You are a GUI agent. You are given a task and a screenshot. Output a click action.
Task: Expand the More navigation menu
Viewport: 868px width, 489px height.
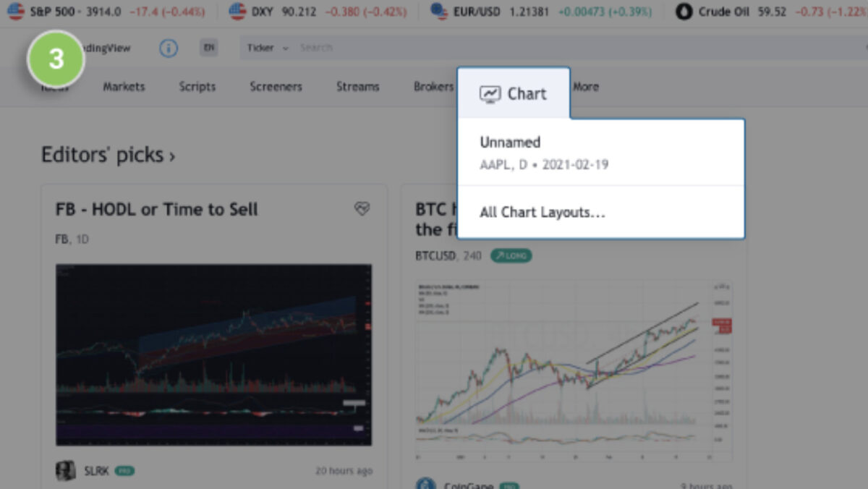coord(586,87)
